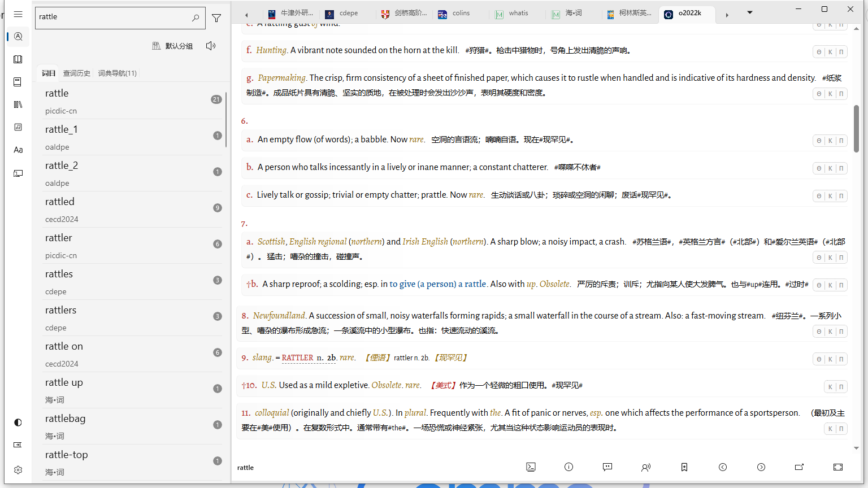The height and width of the screenshot is (488, 868).
Task: Open the dictionary tab list dropdown arrow
Action: click(750, 12)
